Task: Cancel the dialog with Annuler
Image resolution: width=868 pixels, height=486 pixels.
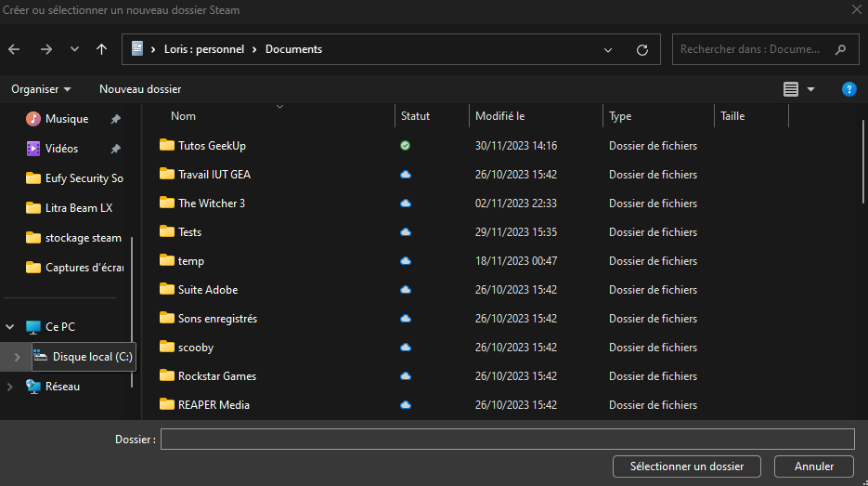Action: 814,466
